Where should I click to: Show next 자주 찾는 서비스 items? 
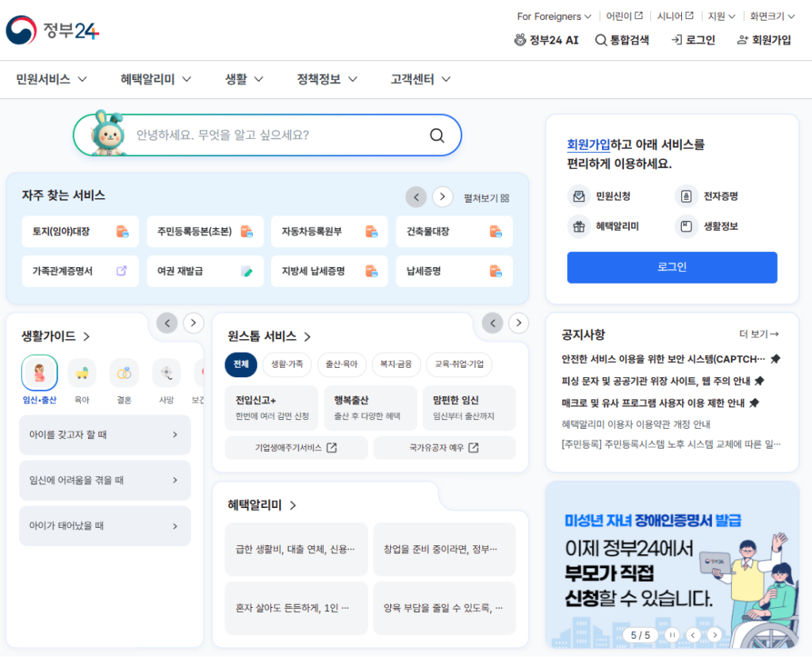(x=442, y=197)
